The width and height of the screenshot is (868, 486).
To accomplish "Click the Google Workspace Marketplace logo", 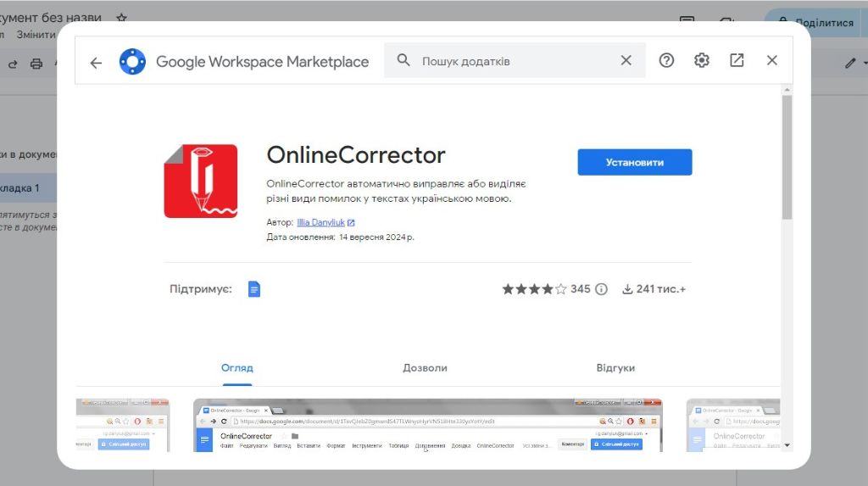I will (x=133, y=62).
